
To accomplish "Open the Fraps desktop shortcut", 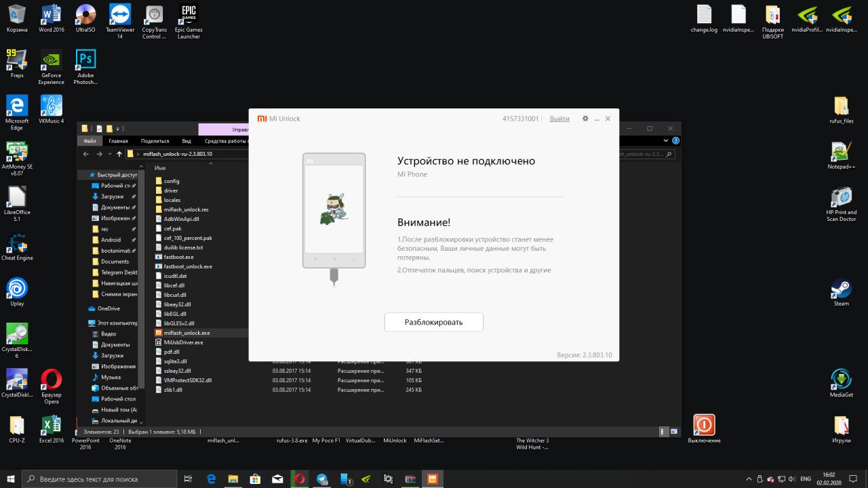I will 17,64.
